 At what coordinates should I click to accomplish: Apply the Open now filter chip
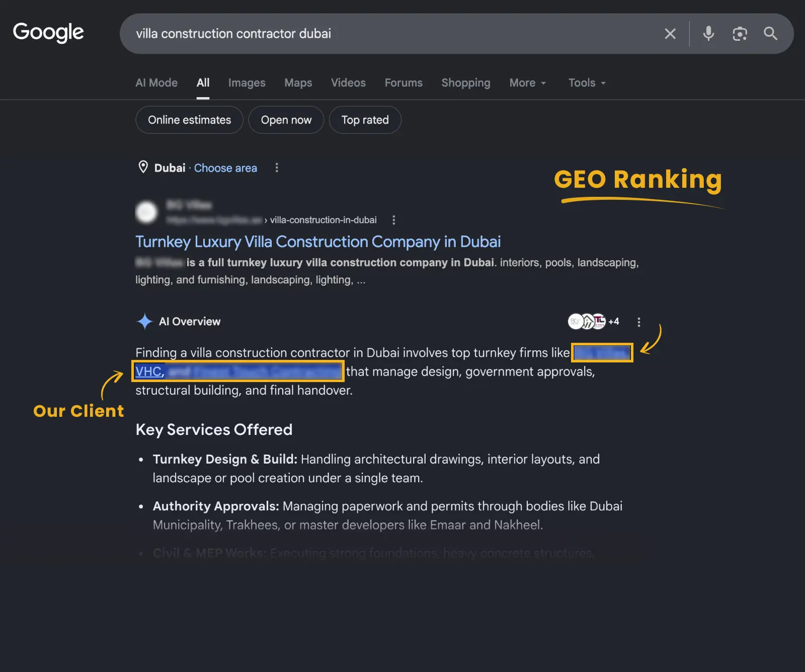tap(286, 120)
